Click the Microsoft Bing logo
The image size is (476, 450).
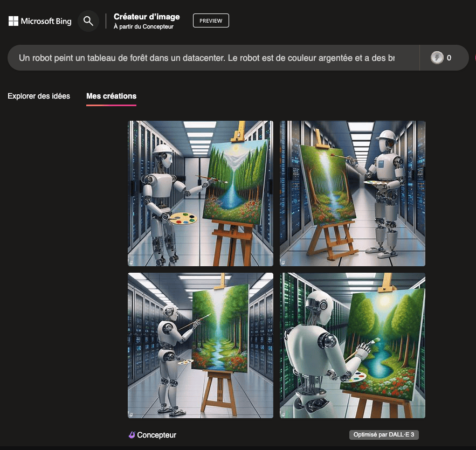40,21
